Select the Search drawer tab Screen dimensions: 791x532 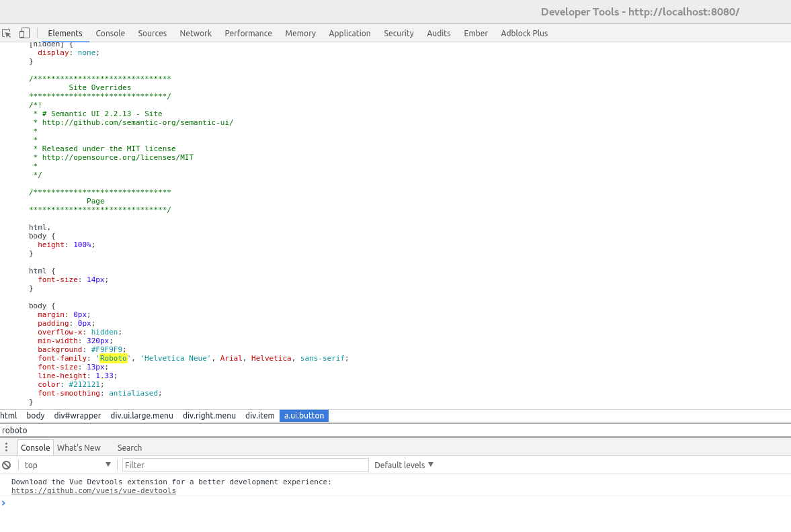130,448
